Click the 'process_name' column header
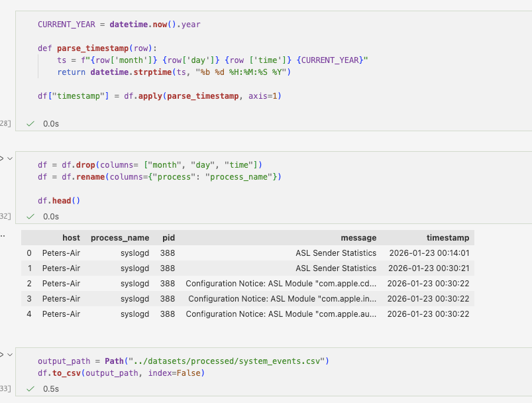 click(120, 237)
